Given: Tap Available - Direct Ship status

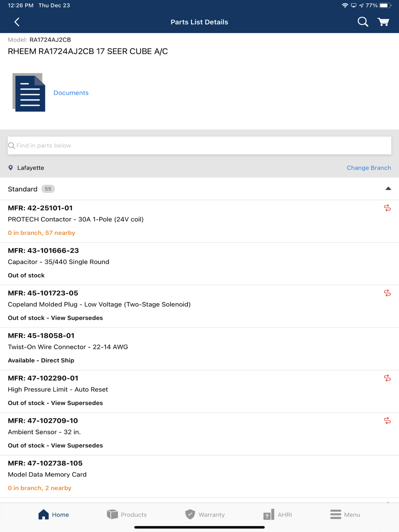Looking at the screenshot, I should (x=41, y=361).
